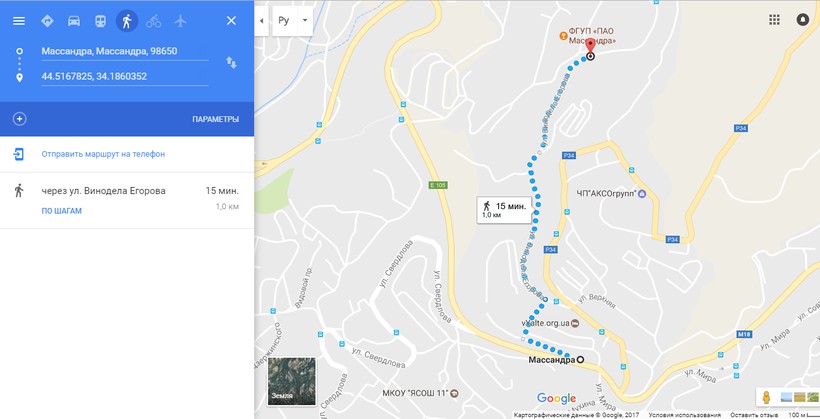Screen dimensions: 820x419
Task: Collapse the side panel with the arrow
Action: point(261,21)
